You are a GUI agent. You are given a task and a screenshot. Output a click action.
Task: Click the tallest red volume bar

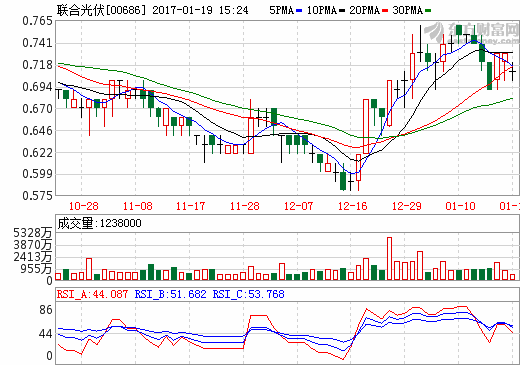[389, 259]
